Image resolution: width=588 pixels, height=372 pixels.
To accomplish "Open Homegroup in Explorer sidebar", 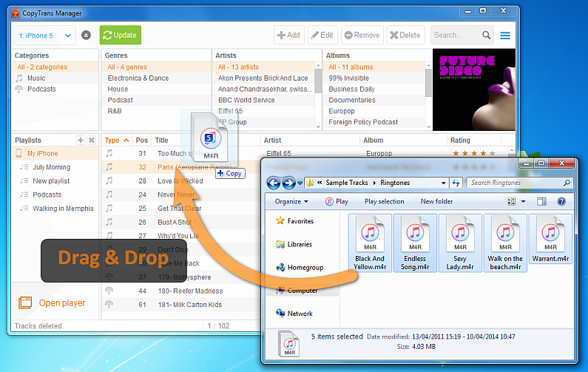I will [300, 268].
